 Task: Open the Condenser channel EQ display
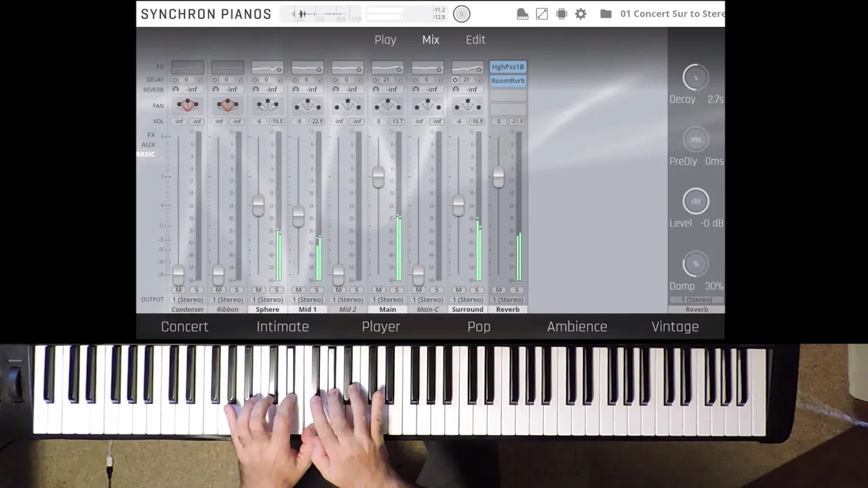click(187, 67)
